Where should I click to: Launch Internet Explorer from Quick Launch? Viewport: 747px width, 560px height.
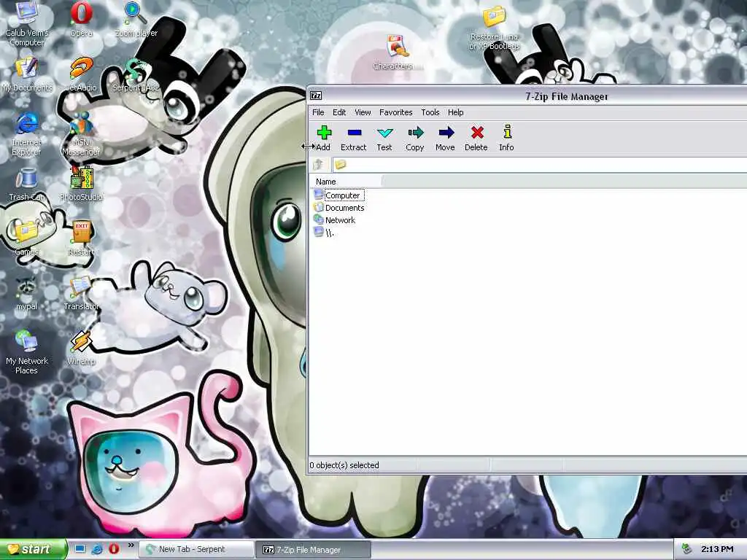[x=97, y=549]
